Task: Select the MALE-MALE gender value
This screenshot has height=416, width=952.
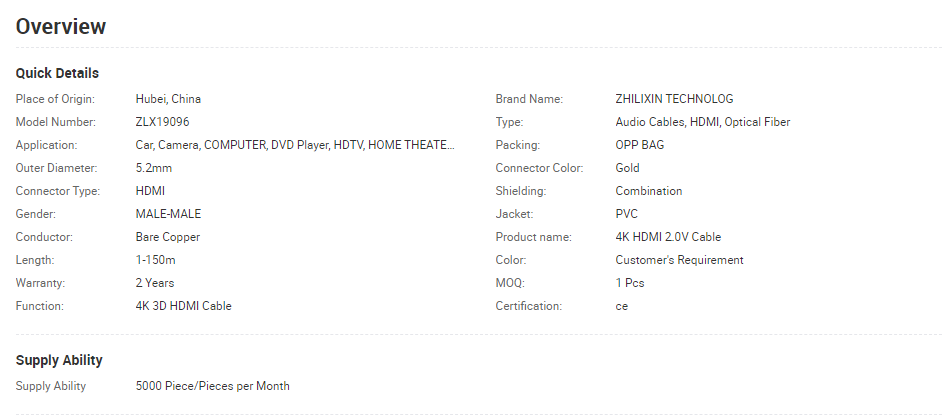Action: pos(168,214)
